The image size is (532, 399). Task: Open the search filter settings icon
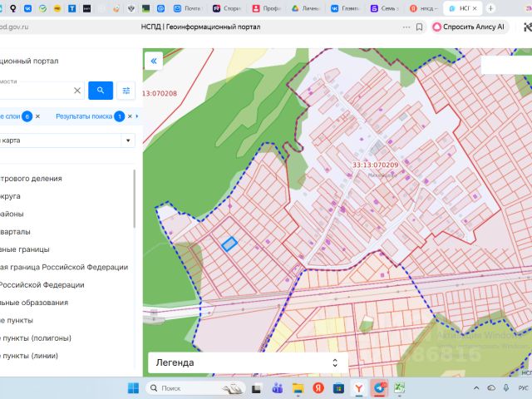point(126,90)
